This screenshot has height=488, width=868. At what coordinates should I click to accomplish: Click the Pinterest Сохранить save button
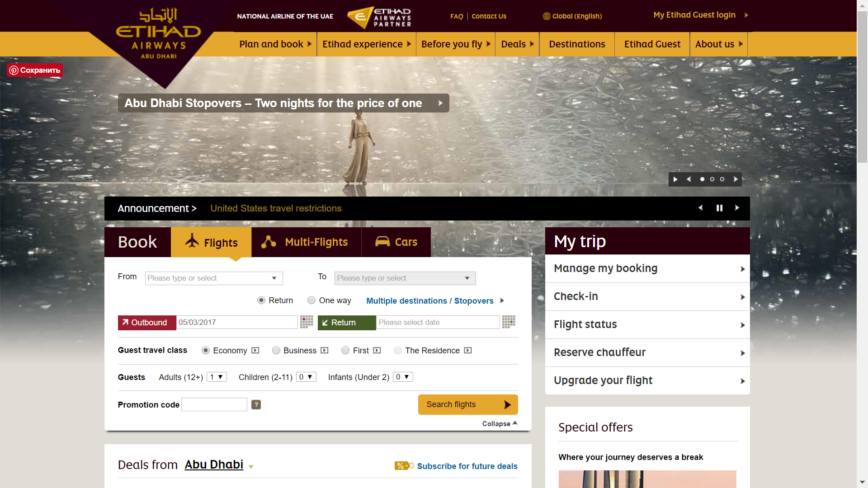click(x=35, y=70)
